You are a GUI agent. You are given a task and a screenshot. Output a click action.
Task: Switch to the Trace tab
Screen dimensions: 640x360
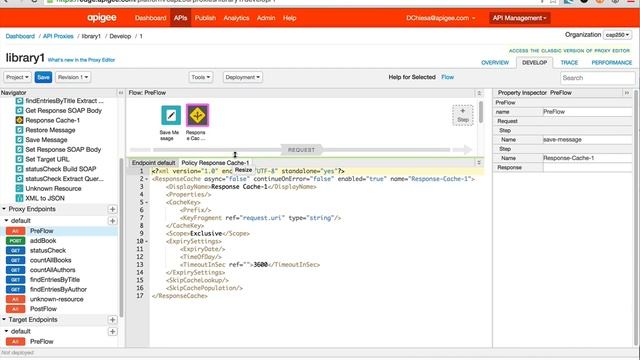(x=569, y=63)
